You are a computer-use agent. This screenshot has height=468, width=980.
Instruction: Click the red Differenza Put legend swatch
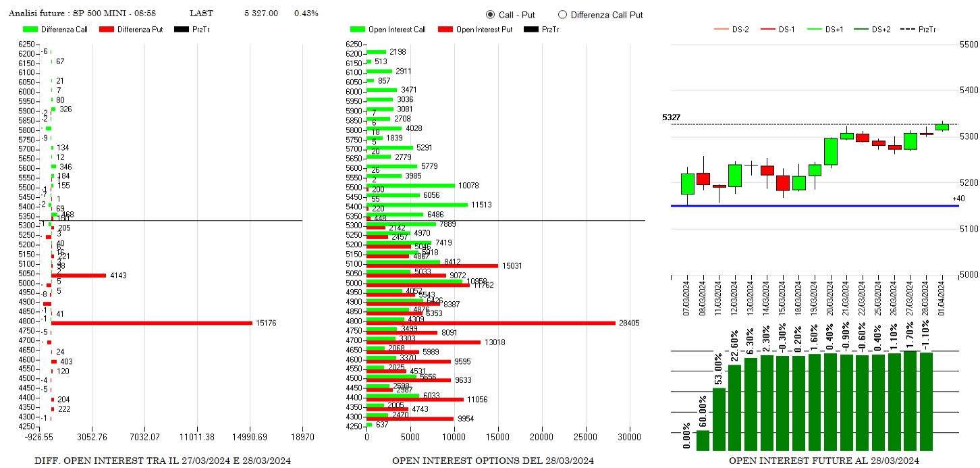click(107, 30)
